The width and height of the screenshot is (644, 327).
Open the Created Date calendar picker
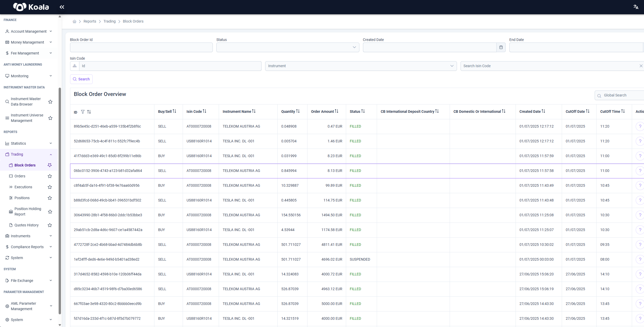click(x=501, y=47)
